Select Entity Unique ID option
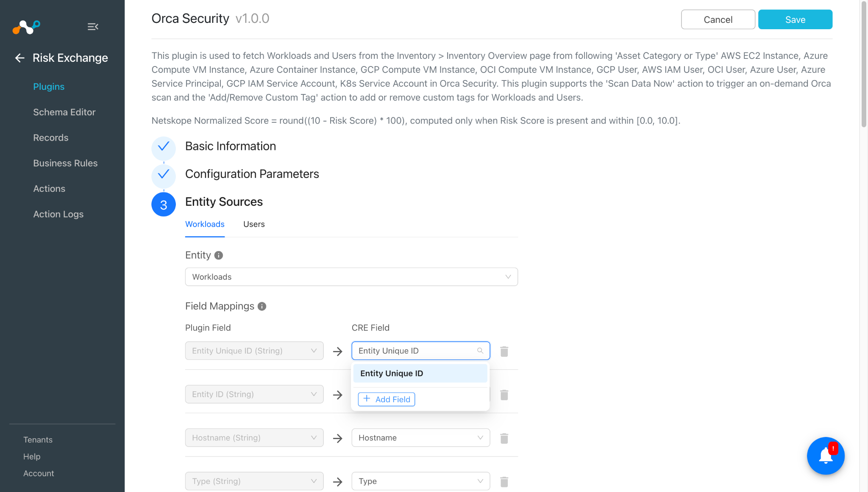Image resolution: width=868 pixels, height=492 pixels. pyautogui.click(x=420, y=373)
